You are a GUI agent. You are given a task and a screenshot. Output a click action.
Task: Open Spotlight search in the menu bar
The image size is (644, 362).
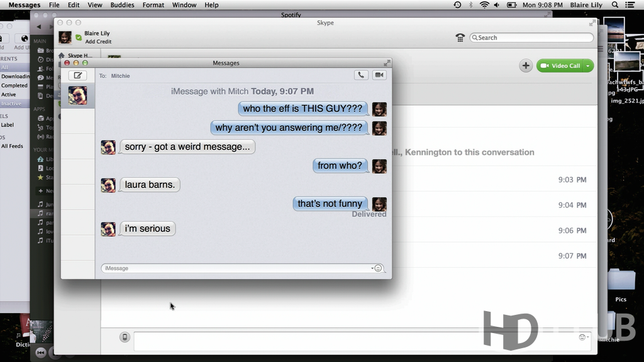click(614, 5)
